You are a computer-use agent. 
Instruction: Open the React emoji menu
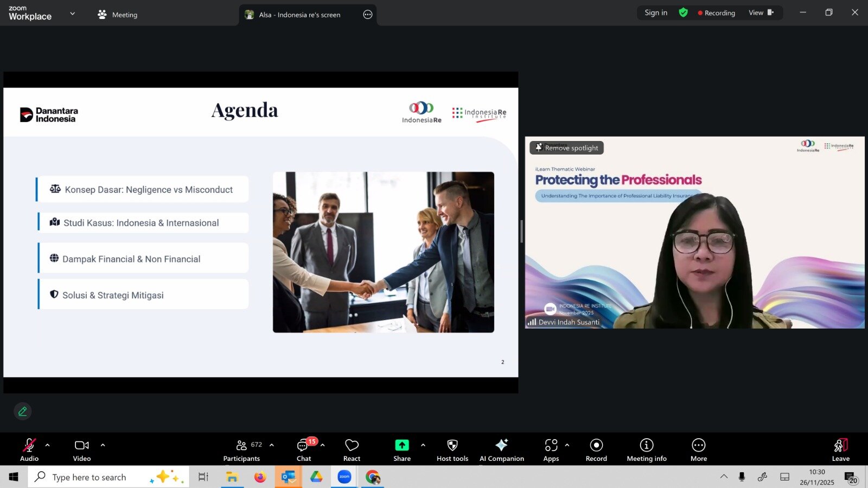tap(352, 450)
